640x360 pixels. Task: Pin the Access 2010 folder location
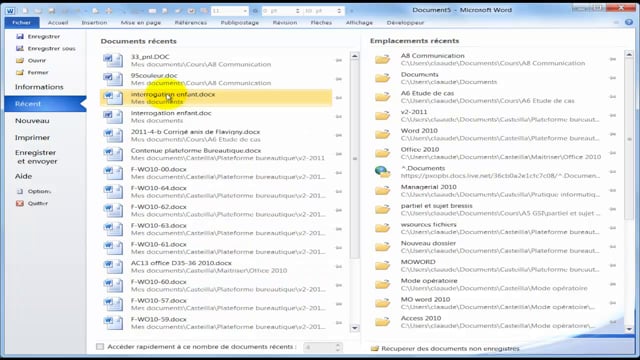click(613, 322)
